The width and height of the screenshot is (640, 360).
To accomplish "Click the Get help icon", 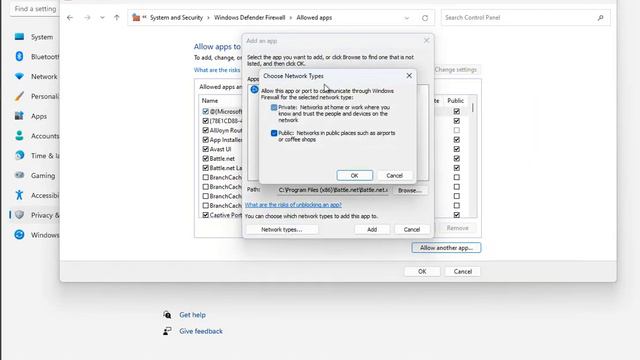I will 167,315.
